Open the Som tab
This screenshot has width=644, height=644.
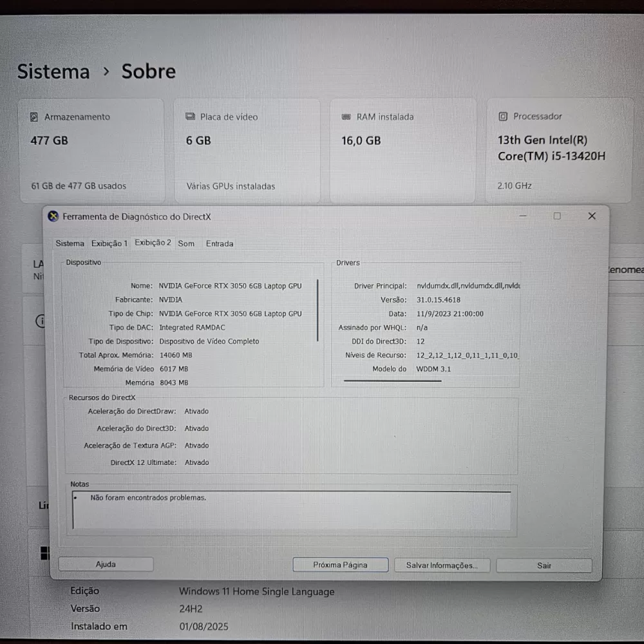[186, 243]
